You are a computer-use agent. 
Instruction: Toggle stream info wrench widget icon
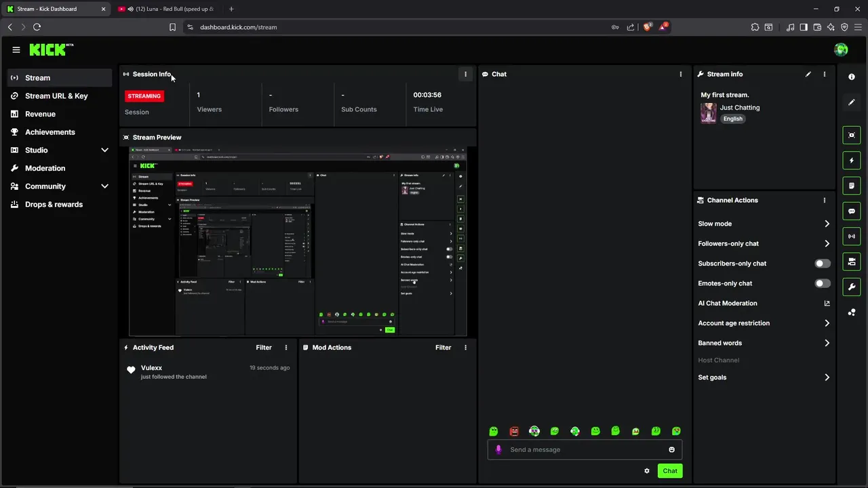852,287
